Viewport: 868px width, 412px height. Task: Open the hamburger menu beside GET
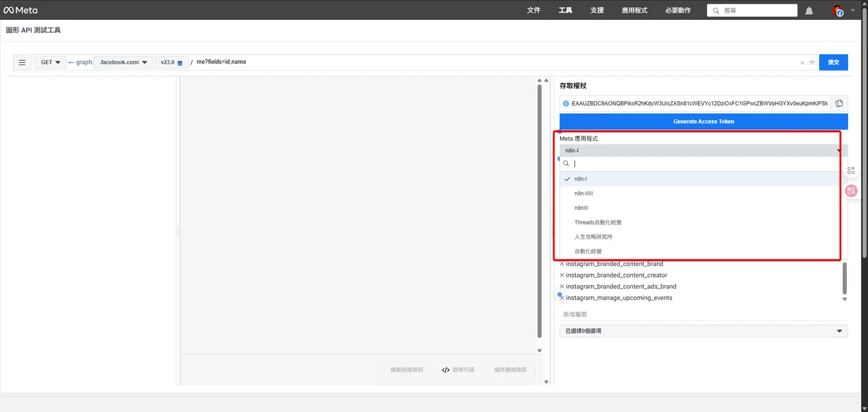pyautogui.click(x=22, y=62)
